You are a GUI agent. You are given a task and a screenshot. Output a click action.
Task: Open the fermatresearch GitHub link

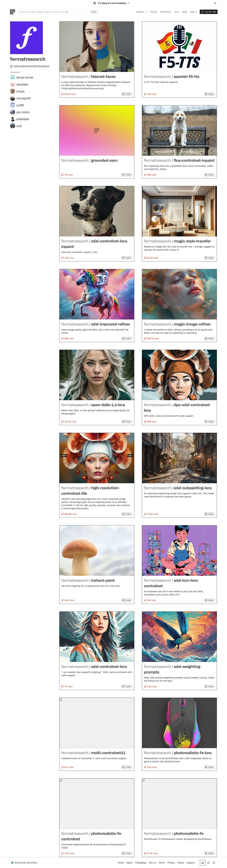pos(31,66)
